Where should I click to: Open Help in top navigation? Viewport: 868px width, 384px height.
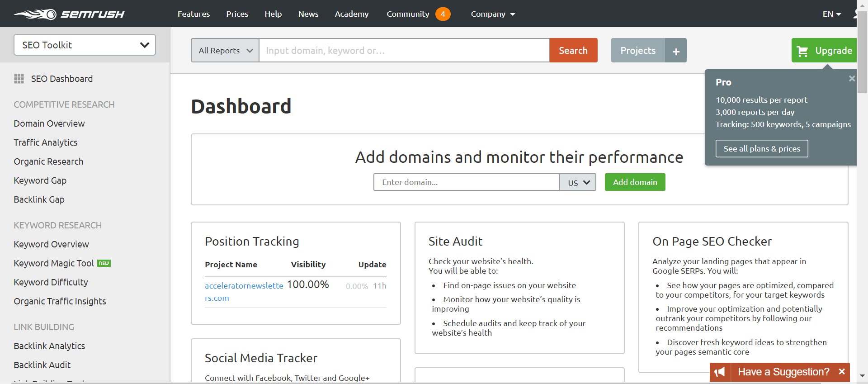tap(273, 14)
